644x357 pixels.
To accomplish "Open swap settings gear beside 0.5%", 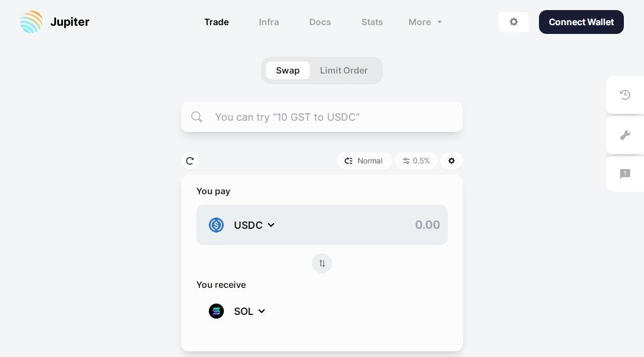I will pyautogui.click(x=452, y=161).
